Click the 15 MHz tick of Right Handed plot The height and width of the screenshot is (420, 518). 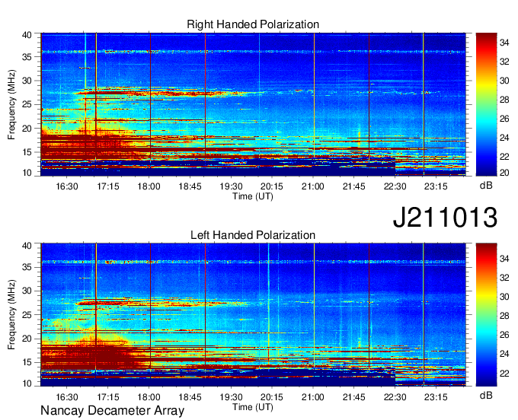coord(27,152)
